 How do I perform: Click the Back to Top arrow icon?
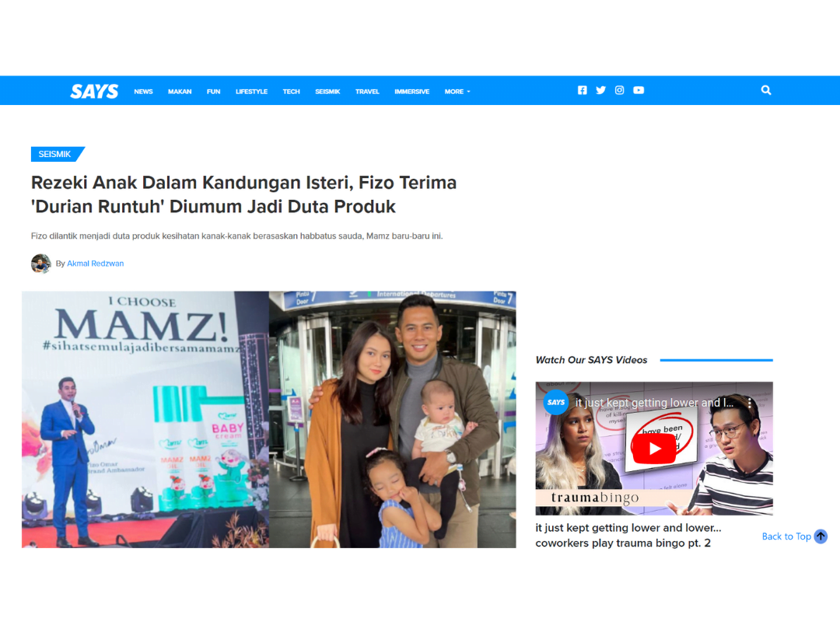(821, 536)
